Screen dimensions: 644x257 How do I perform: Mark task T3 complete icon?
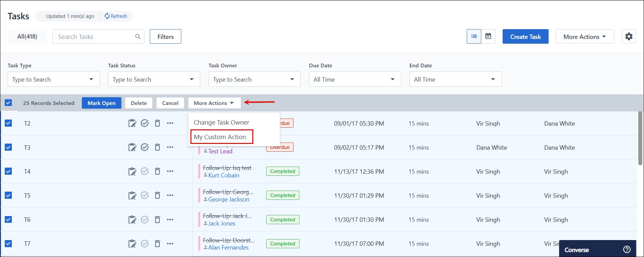pyautogui.click(x=145, y=147)
